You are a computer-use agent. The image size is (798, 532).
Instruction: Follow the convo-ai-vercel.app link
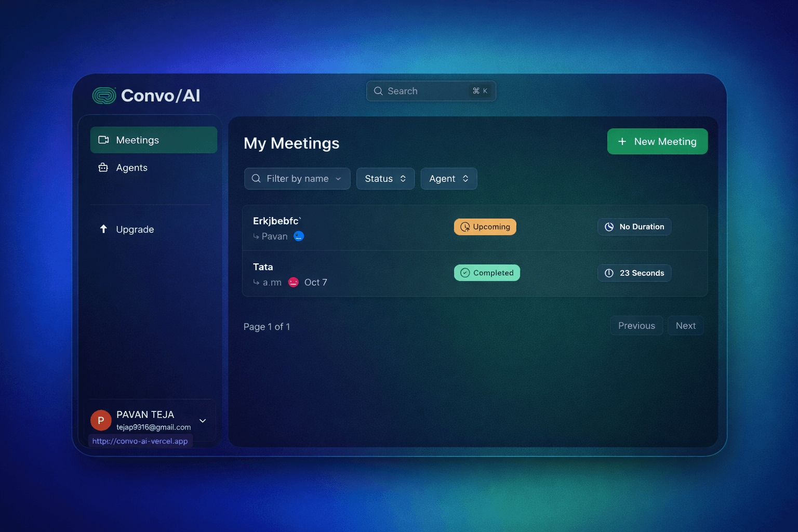coord(140,441)
